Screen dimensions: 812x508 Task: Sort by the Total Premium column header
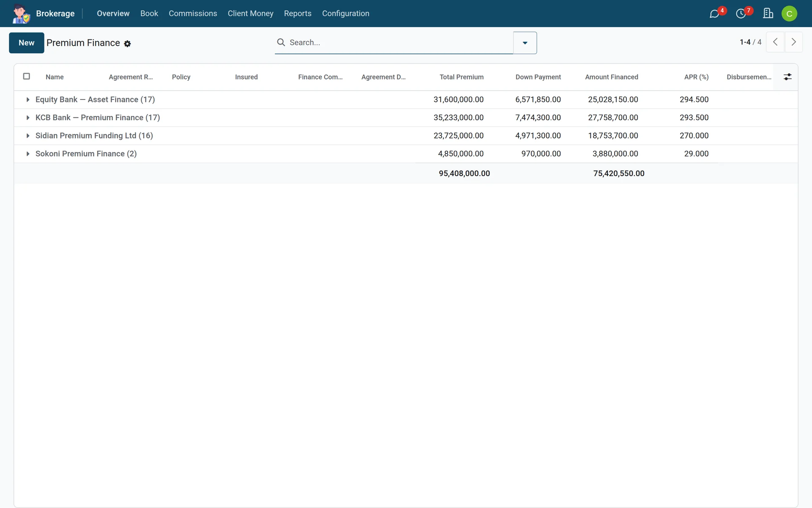coord(461,77)
